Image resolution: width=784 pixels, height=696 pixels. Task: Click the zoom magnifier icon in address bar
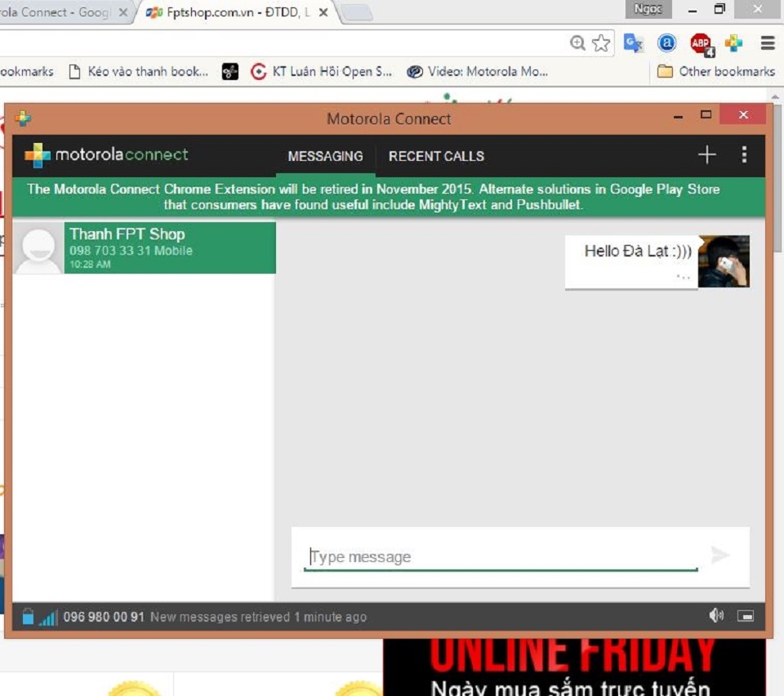click(x=577, y=43)
